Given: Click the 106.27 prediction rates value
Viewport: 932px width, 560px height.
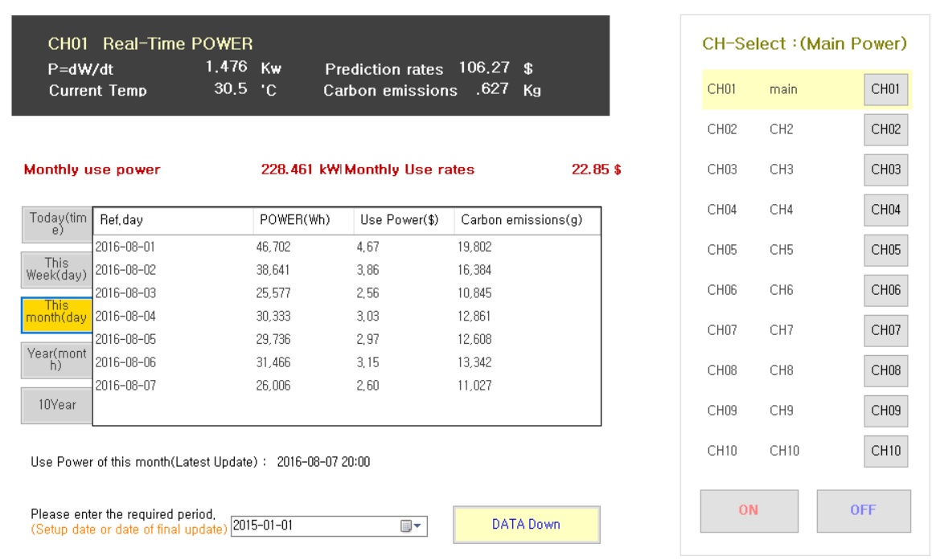Looking at the screenshot, I should [x=484, y=67].
